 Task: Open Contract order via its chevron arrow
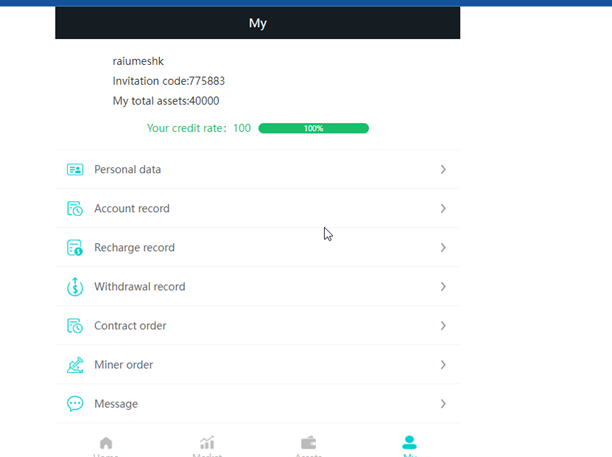(443, 326)
